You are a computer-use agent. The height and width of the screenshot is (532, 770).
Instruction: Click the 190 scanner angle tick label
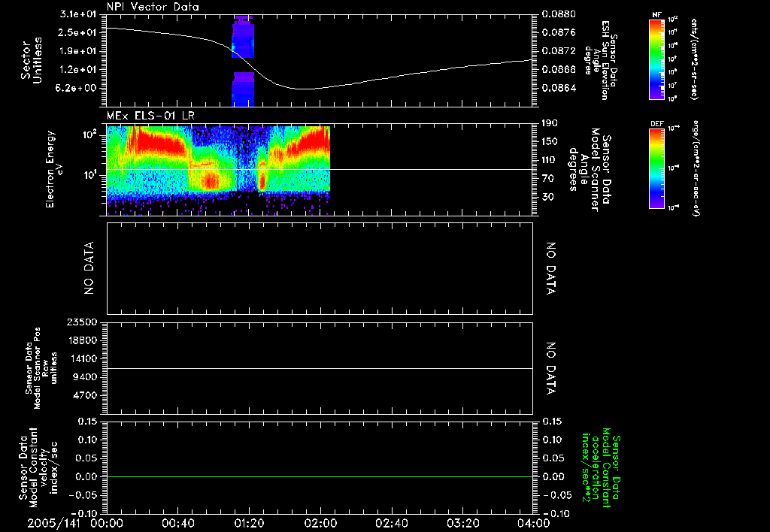550,123
